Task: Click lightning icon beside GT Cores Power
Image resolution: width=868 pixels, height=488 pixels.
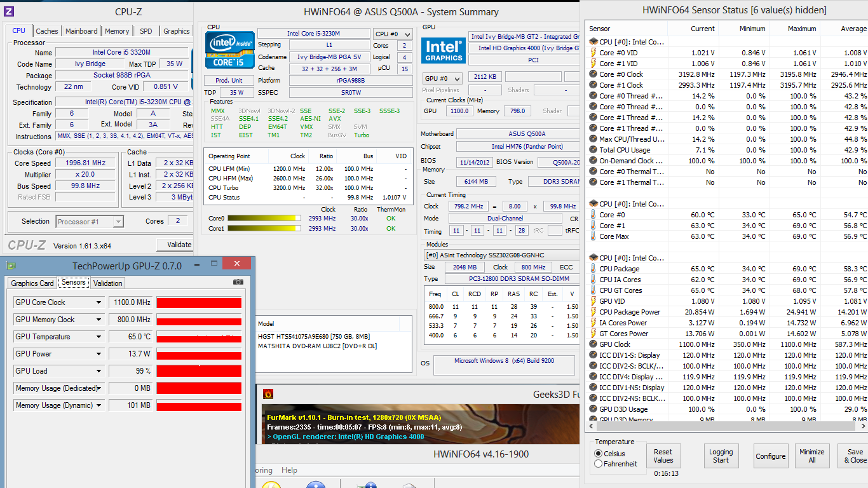Action: [593, 334]
